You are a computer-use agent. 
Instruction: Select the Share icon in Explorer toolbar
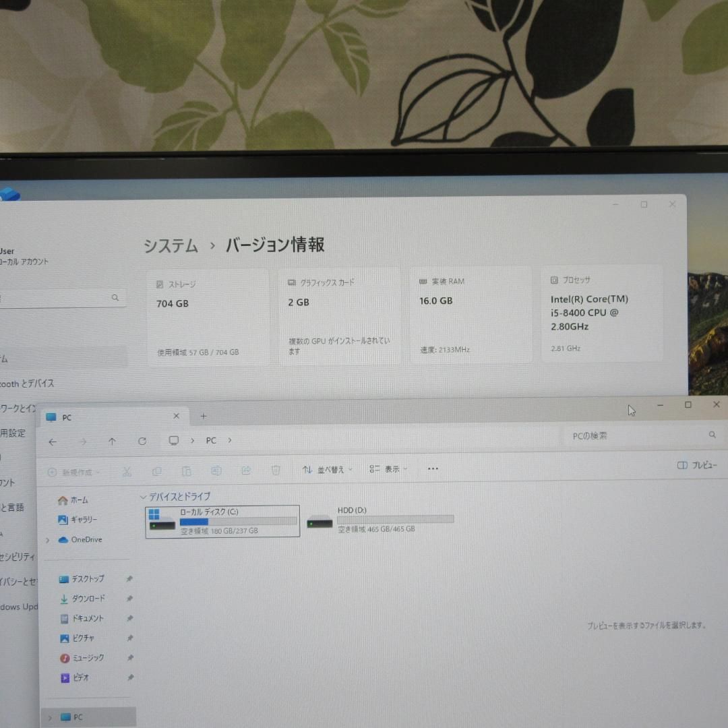(246, 471)
